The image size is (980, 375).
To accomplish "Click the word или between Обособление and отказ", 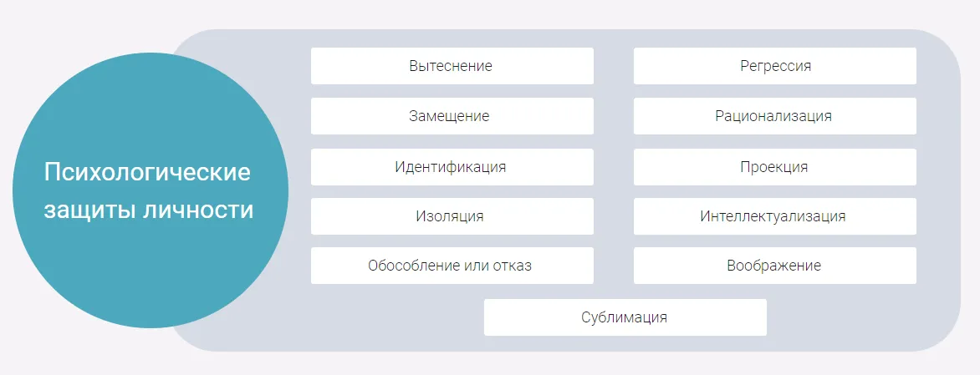I will point(475,266).
